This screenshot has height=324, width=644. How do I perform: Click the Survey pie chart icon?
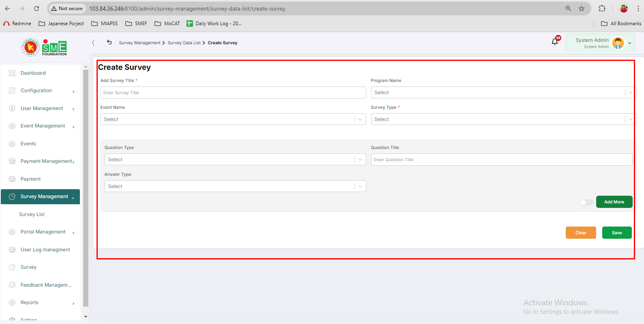point(12,267)
